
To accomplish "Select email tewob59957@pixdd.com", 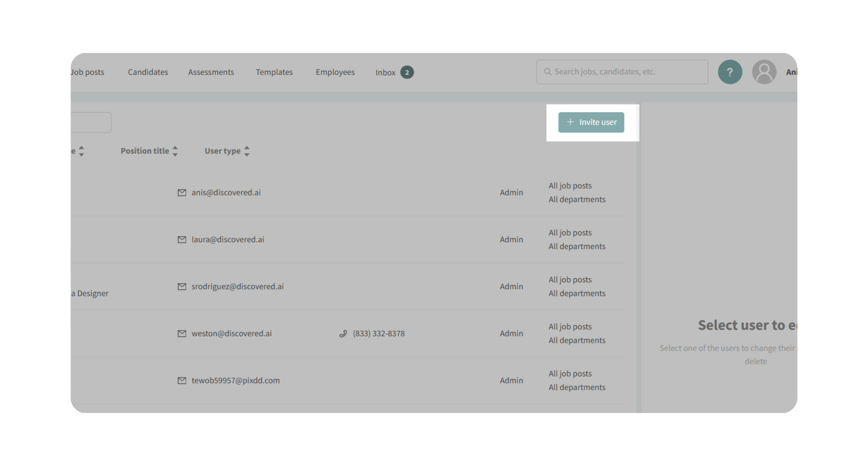I will click(236, 380).
